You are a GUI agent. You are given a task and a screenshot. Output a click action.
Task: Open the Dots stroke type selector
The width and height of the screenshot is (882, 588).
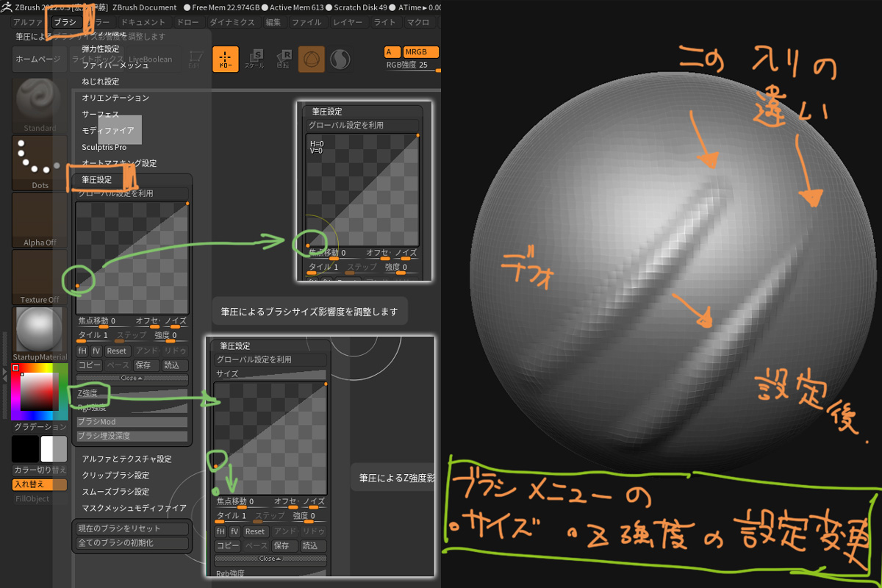(40, 163)
